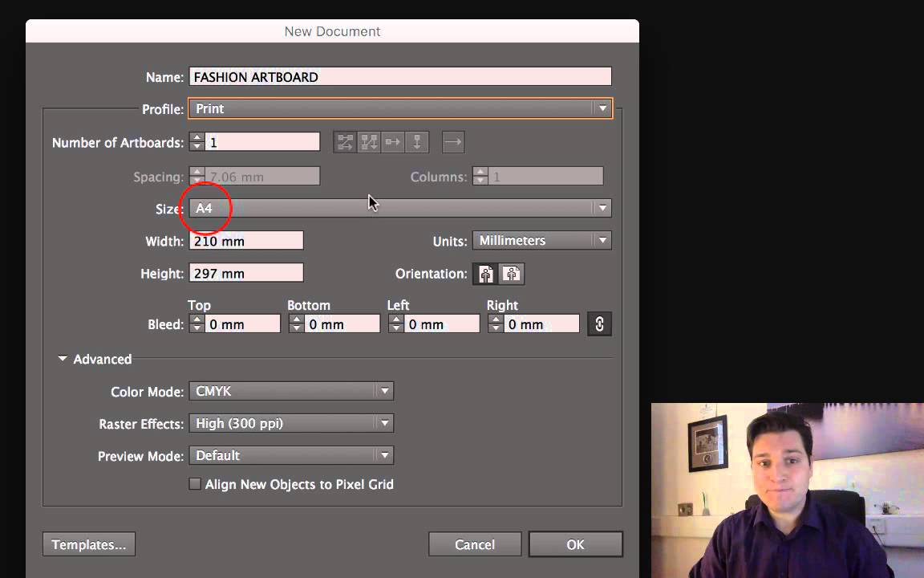Click the Name field with FASHION ARTBOARD
Viewport: 924px width, 578px height.
coord(400,77)
